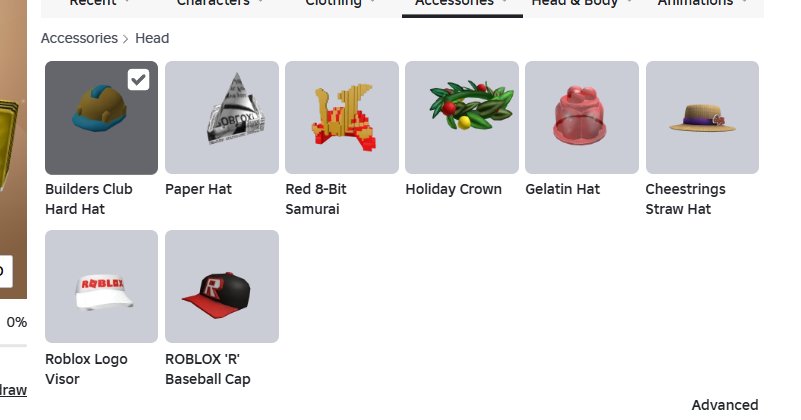Switch to the Characters tab
Image resolution: width=801 pixels, height=420 pixels.
221,4
